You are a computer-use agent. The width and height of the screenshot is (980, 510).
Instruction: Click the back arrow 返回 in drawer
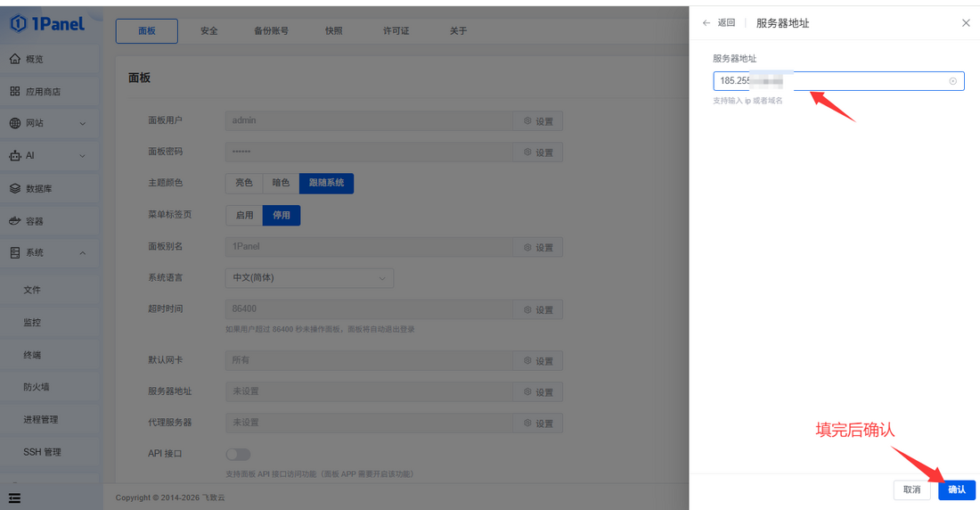coord(706,23)
